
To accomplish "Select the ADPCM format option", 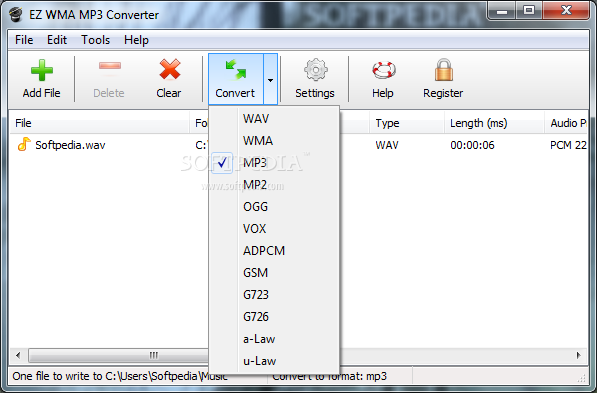I will pyautogui.click(x=274, y=251).
